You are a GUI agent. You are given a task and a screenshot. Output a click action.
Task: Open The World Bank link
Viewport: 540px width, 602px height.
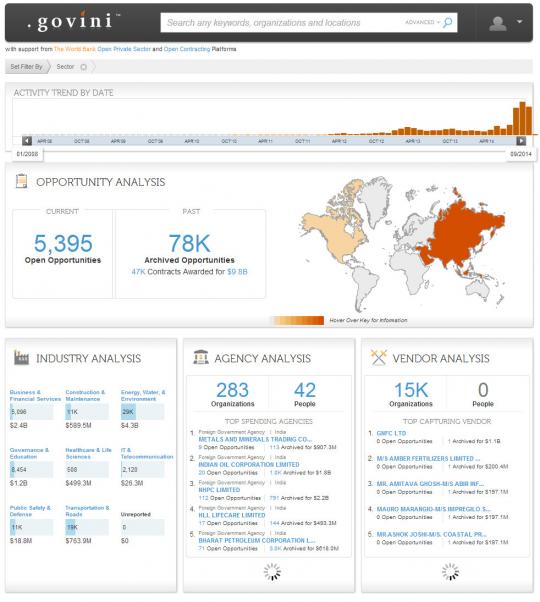click(x=75, y=49)
